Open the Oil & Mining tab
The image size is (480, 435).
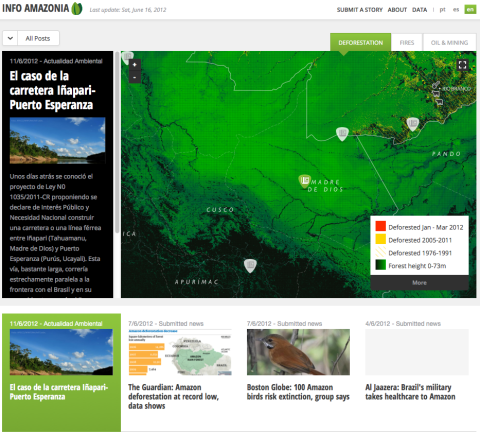pos(449,43)
